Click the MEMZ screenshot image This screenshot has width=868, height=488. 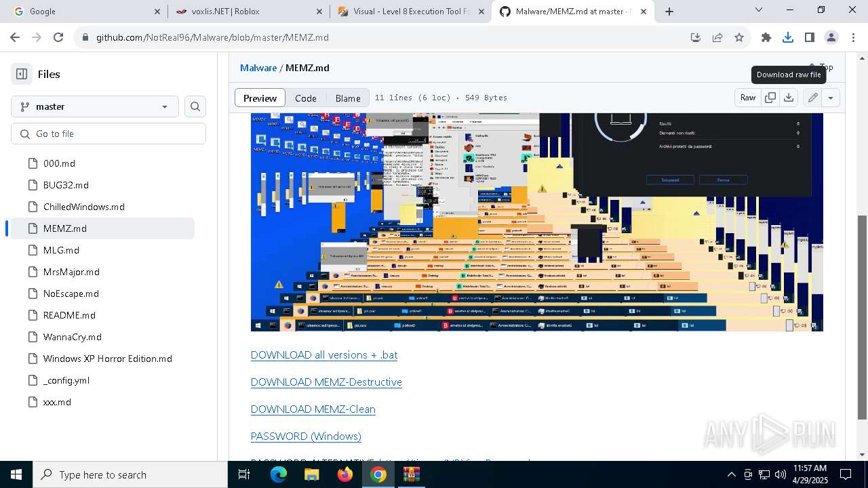(x=536, y=222)
